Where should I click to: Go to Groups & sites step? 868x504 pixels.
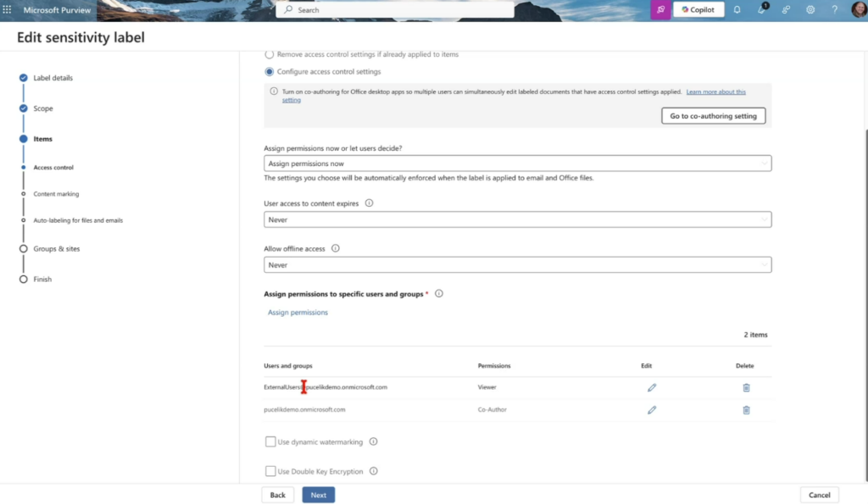[57, 249]
